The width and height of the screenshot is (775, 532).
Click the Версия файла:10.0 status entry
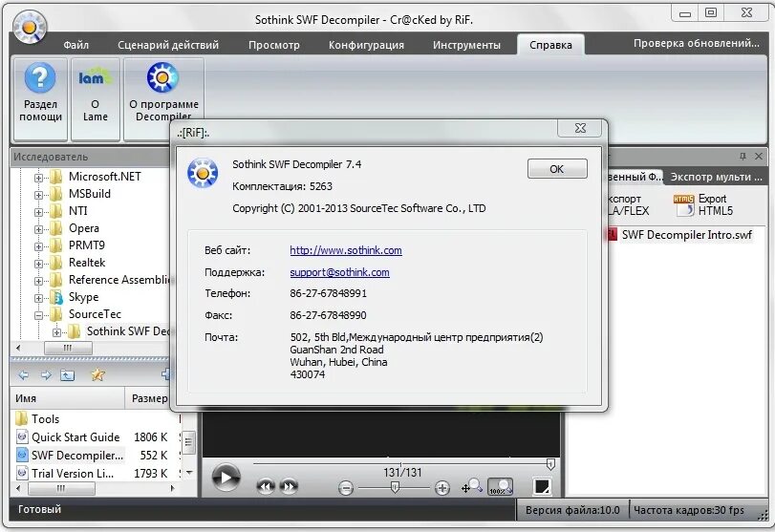(x=572, y=510)
